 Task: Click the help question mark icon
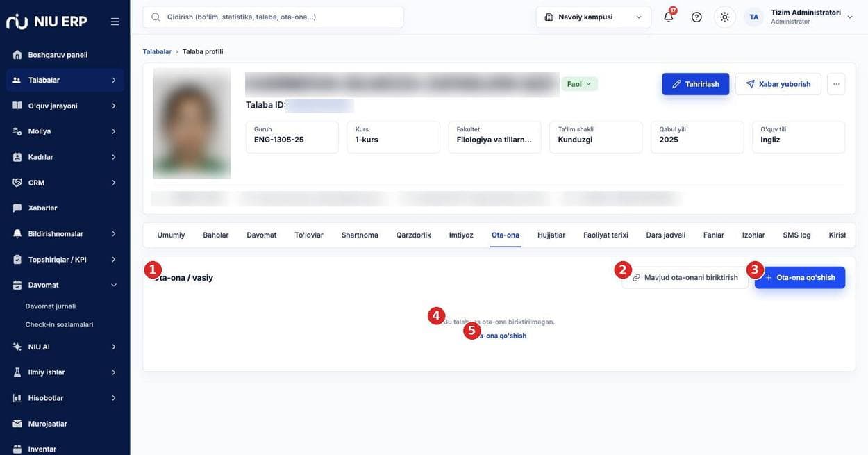click(x=696, y=17)
